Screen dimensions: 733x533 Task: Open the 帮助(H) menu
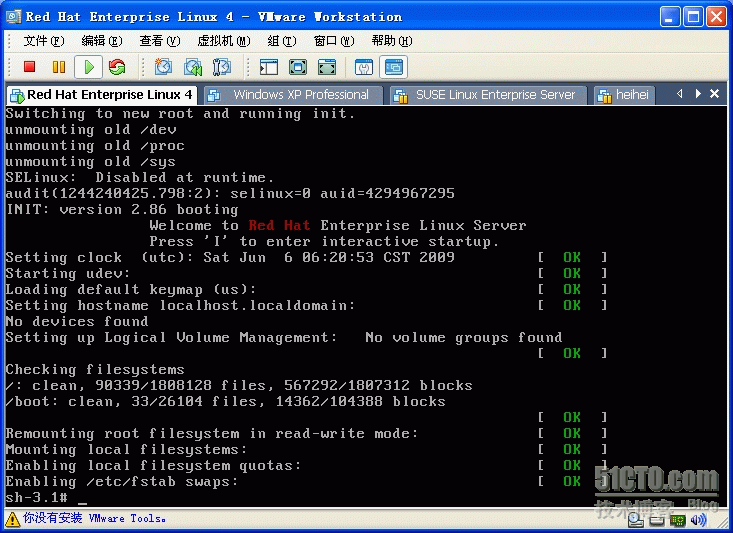click(x=392, y=41)
